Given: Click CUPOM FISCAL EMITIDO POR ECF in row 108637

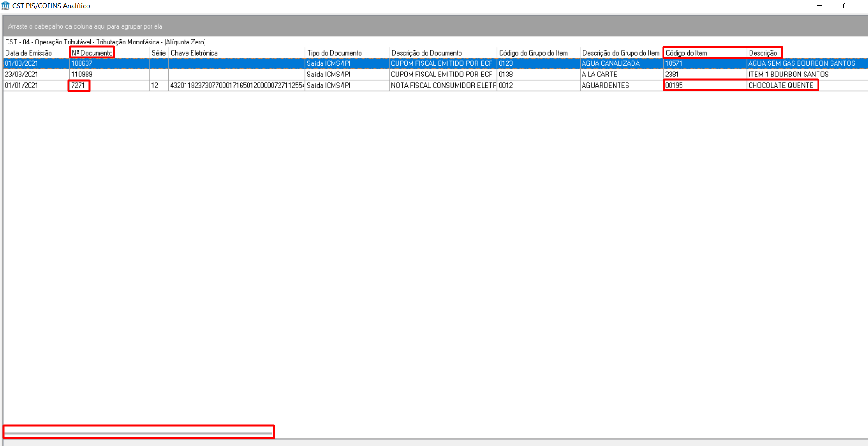Looking at the screenshot, I should (x=443, y=63).
